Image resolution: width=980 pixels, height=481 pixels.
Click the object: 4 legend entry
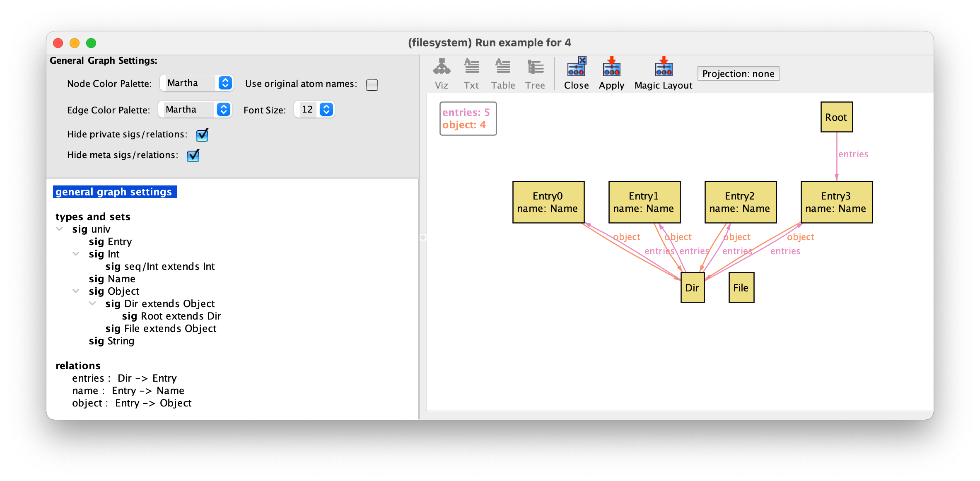[x=464, y=125]
